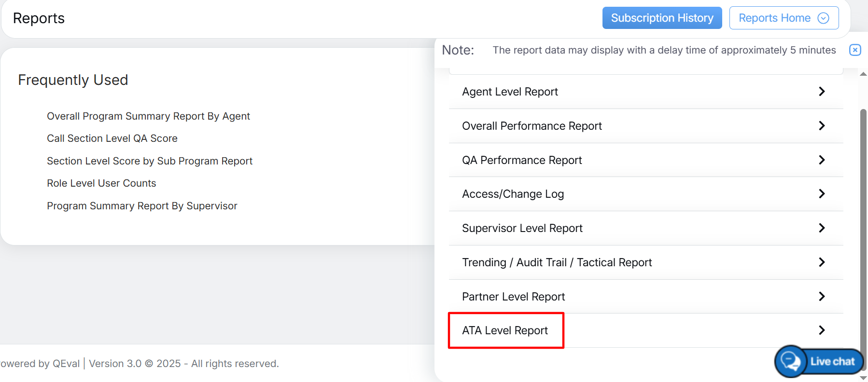The image size is (868, 382).
Task: Open Program Summary Report By Supervisor
Action: [142, 206]
